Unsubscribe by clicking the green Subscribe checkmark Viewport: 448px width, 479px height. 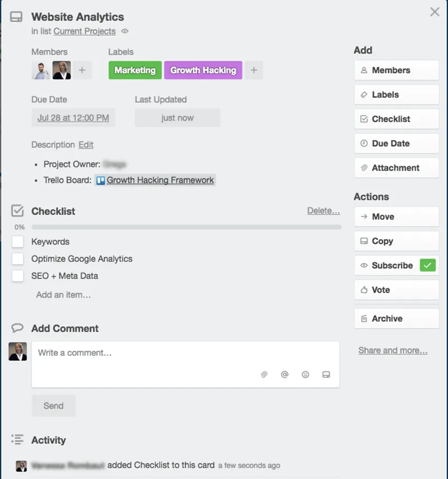428,265
